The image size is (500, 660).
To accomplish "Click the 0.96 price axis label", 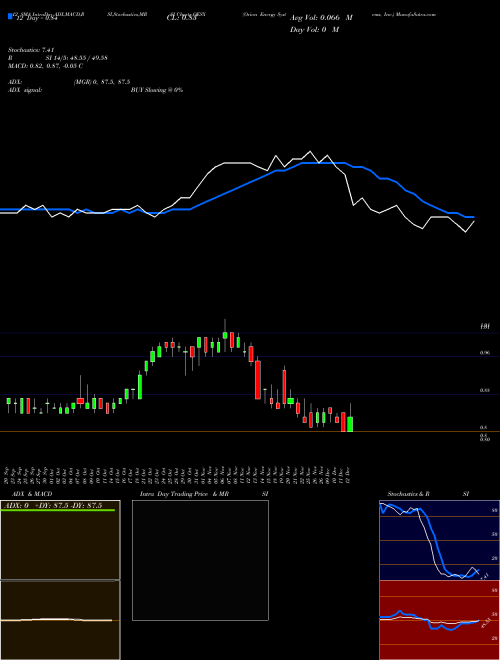I will [x=484, y=353].
